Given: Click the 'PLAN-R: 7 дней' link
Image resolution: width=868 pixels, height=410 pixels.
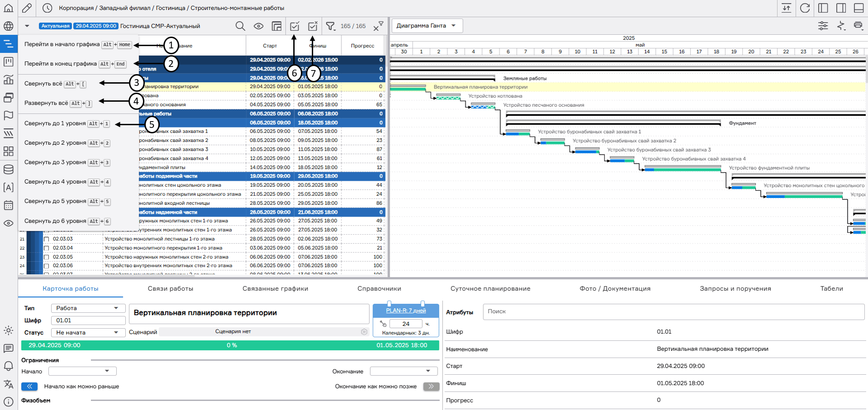Looking at the screenshot, I should click(x=405, y=311).
